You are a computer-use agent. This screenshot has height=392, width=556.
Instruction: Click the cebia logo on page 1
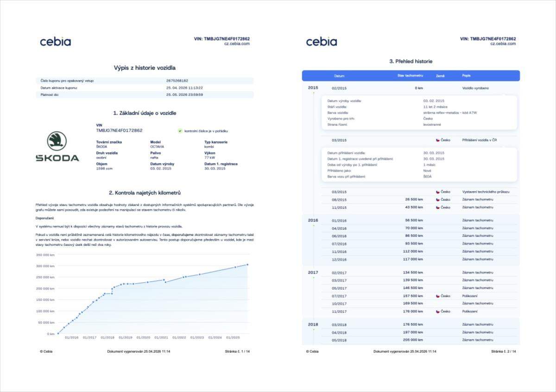[55, 42]
